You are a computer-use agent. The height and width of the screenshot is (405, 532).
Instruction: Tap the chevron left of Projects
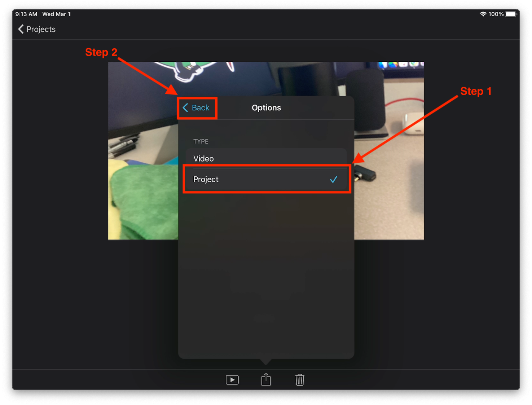pos(21,29)
